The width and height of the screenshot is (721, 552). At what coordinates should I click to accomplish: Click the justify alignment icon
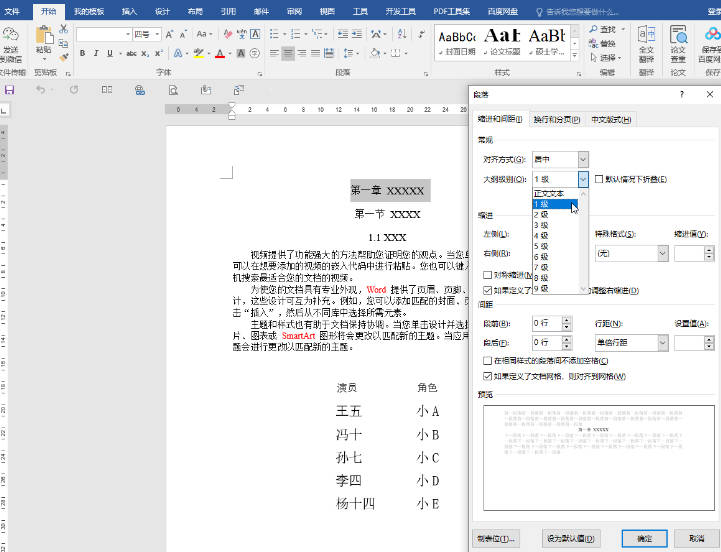(315, 53)
